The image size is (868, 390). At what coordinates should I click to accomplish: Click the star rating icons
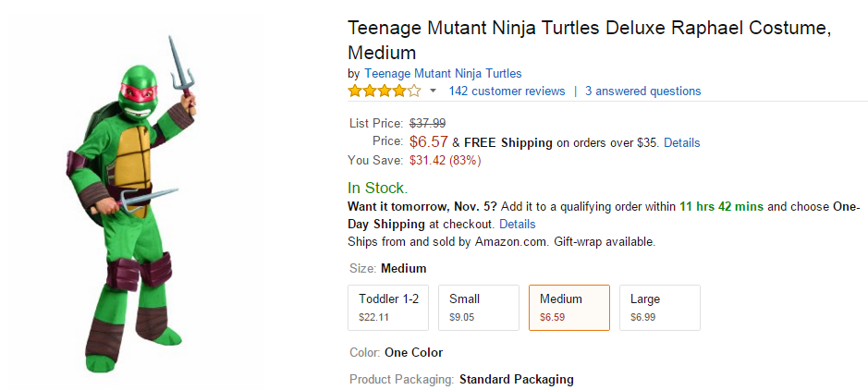click(385, 91)
